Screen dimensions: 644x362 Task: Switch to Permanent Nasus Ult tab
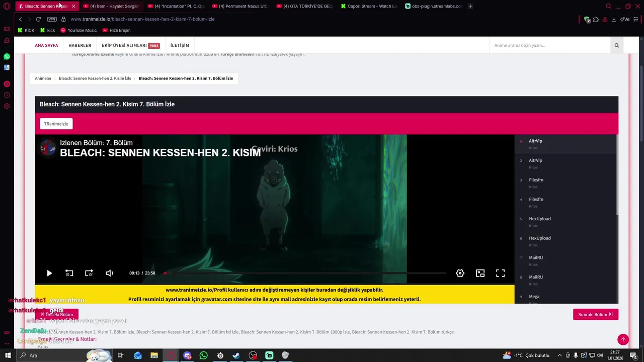(240, 6)
